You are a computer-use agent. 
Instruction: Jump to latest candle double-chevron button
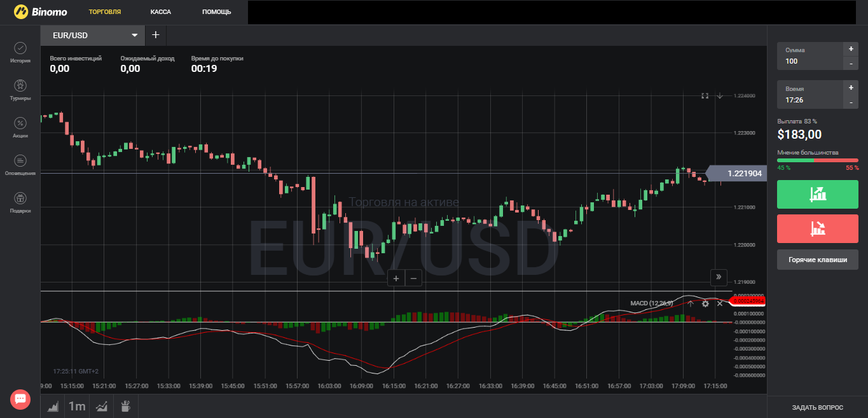pyautogui.click(x=719, y=277)
